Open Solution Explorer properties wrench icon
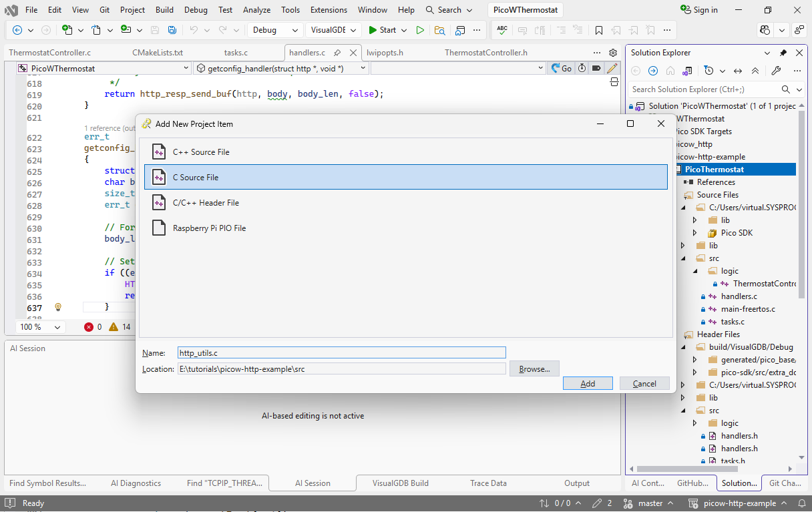Image resolution: width=812 pixels, height=512 pixels. [775, 71]
